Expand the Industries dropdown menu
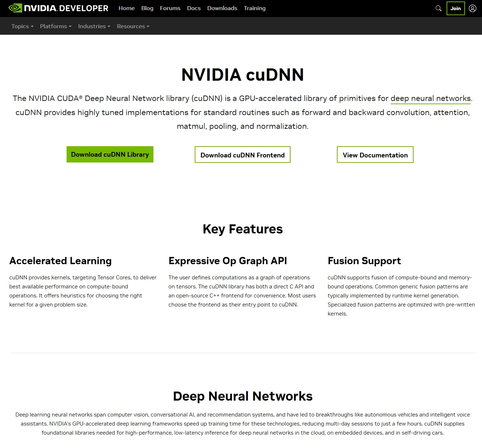 pos(94,26)
